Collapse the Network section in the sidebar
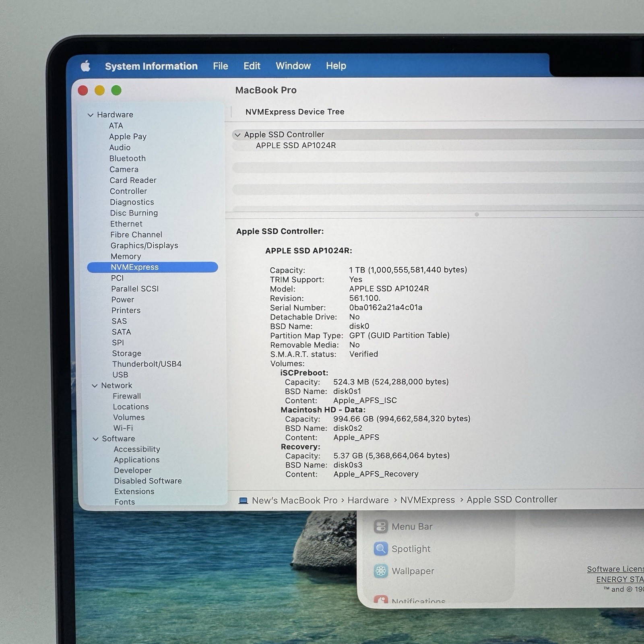The image size is (644, 644). tap(95, 386)
